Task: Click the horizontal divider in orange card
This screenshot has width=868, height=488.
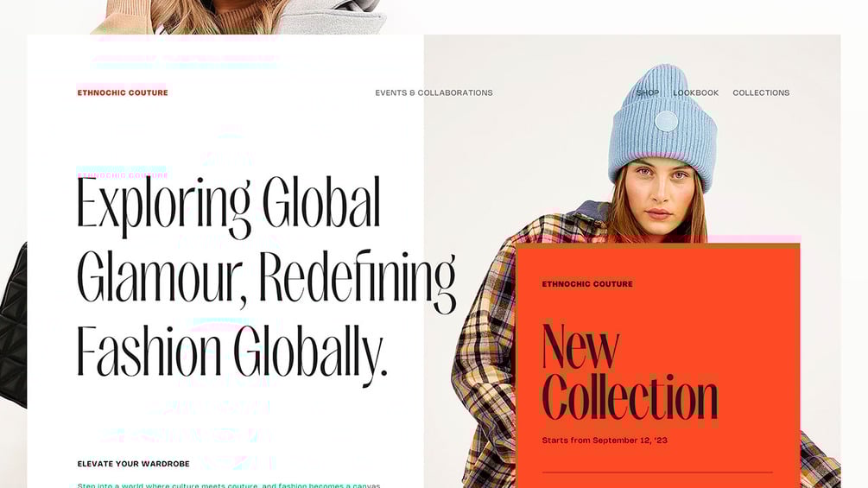Action: click(657, 472)
